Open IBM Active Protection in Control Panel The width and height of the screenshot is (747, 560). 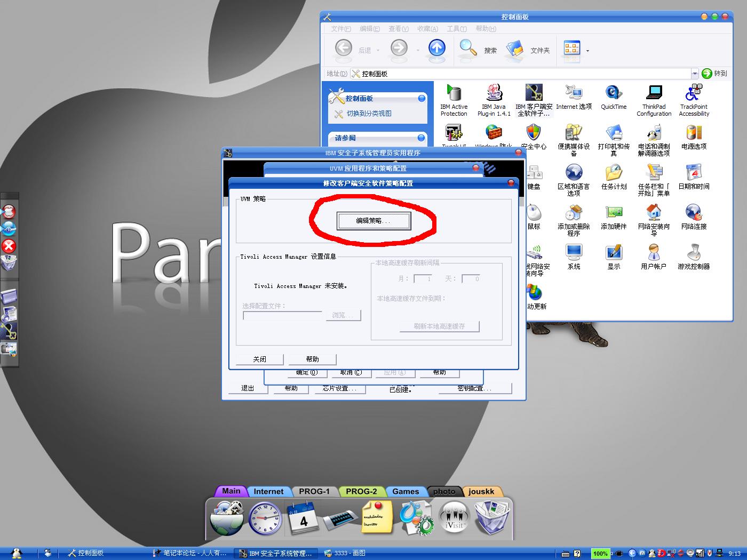[454, 100]
